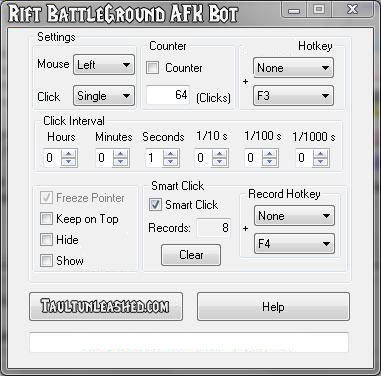Screen dimensions: 381x376
Task: Open the Click type dropdown showing Single
Action: pyautogui.click(x=104, y=96)
